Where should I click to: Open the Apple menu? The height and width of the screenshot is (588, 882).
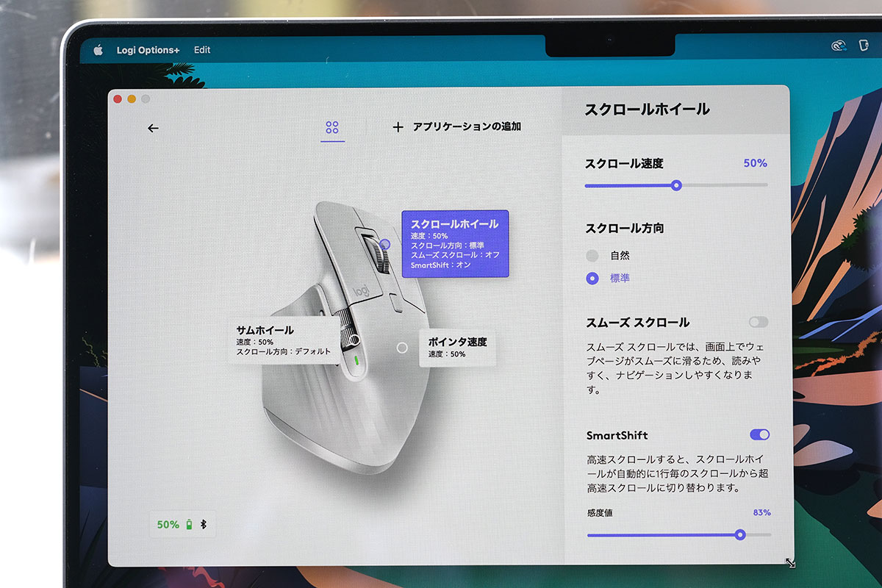coord(97,50)
